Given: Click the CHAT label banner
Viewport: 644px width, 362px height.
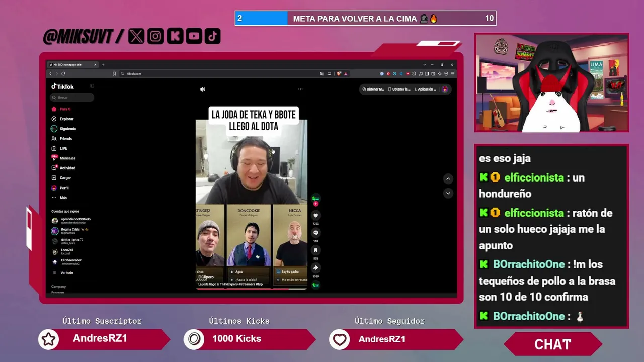Looking at the screenshot, I should [x=552, y=344].
